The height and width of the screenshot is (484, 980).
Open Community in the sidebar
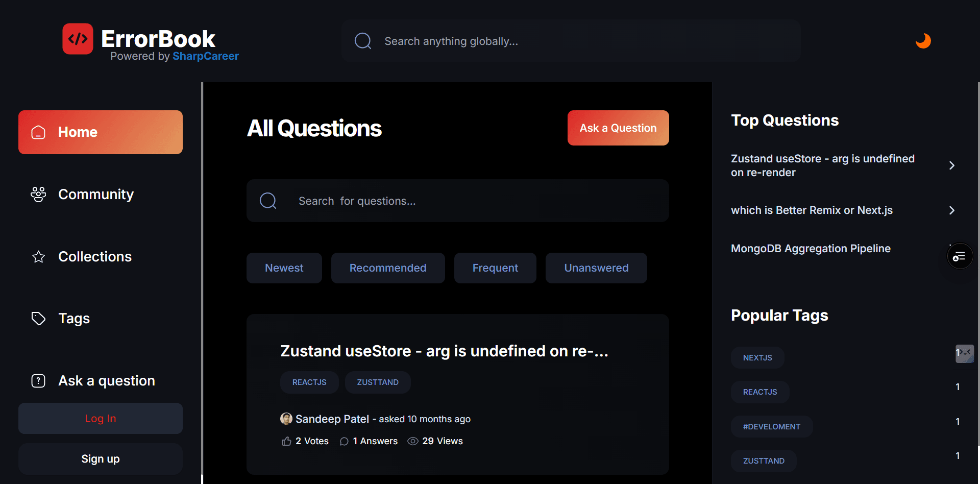click(95, 195)
